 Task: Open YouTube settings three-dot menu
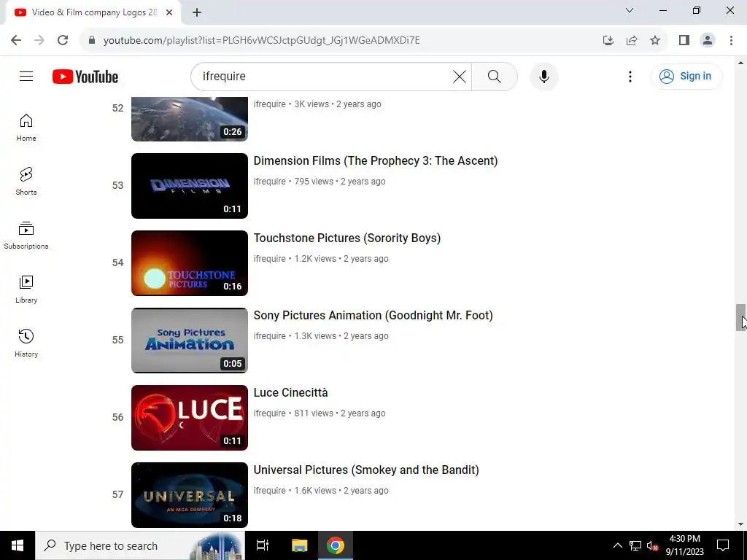pyautogui.click(x=630, y=76)
